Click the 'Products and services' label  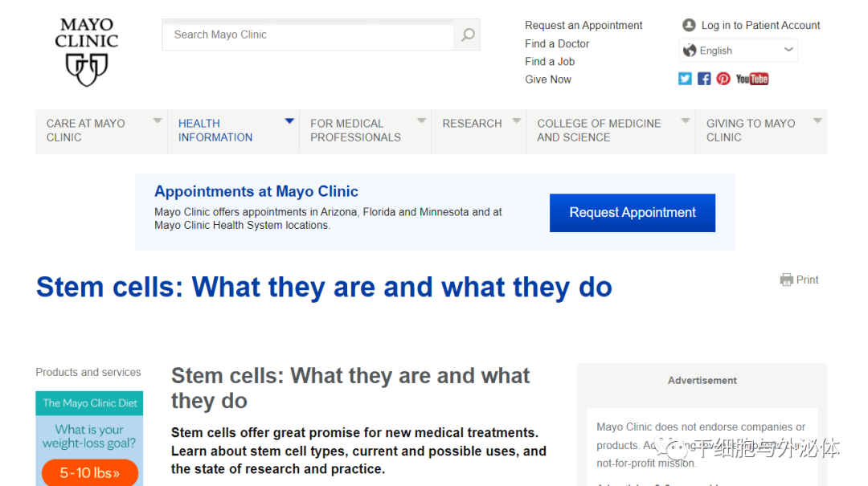click(x=88, y=372)
